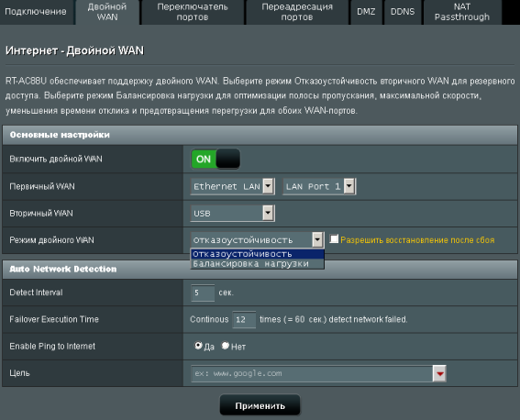Switch to the DDNS tab

pos(403,12)
